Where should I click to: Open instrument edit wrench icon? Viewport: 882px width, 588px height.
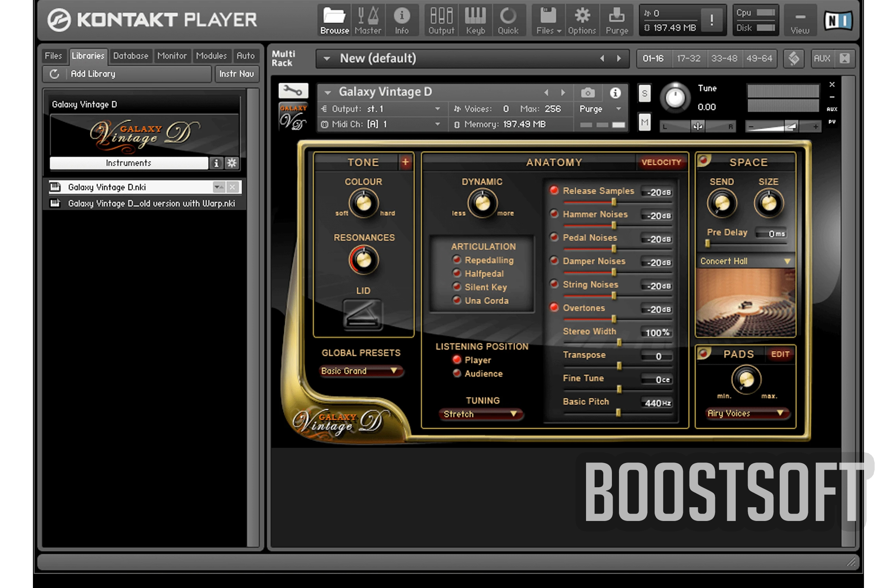pyautogui.click(x=293, y=91)
